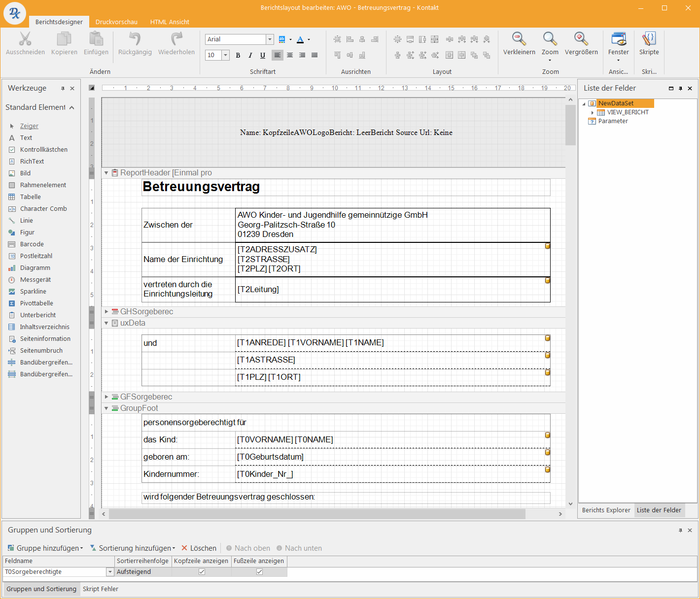The height and width of the screenshot is (599, 700).
Task: Click the Einfügen (paste) icon
Action: [x=96, y=39]
